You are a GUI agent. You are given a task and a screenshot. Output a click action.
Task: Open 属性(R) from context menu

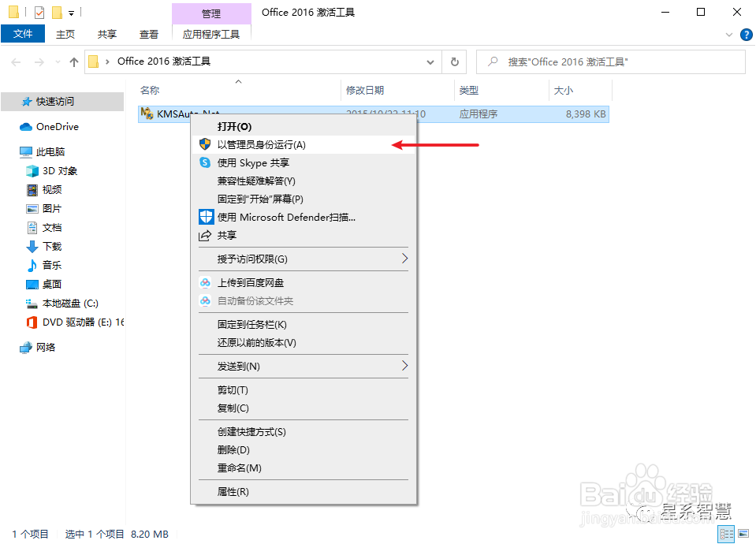click(x=304, y=491)
